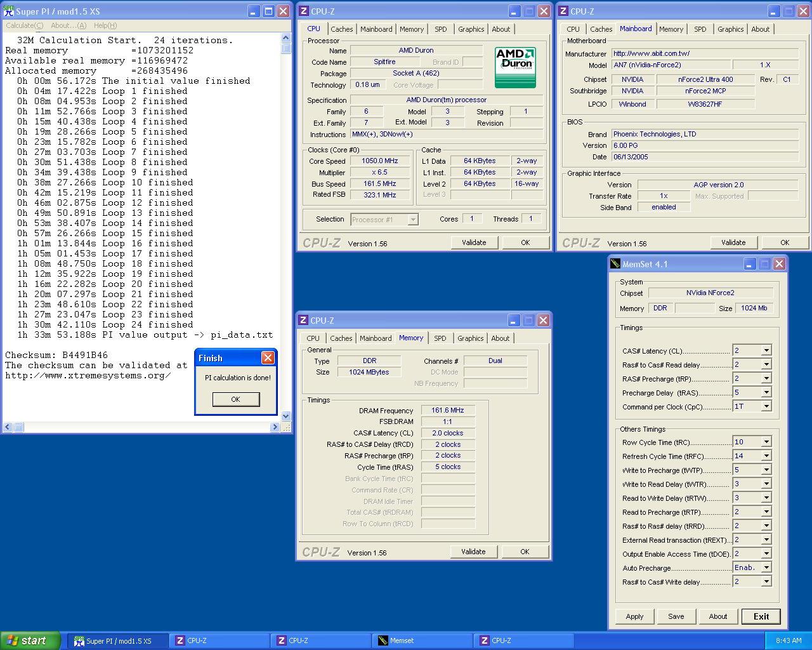Click the Rated FSB 323.1 MHz value
812x650 pixels.
pos(380,195)
